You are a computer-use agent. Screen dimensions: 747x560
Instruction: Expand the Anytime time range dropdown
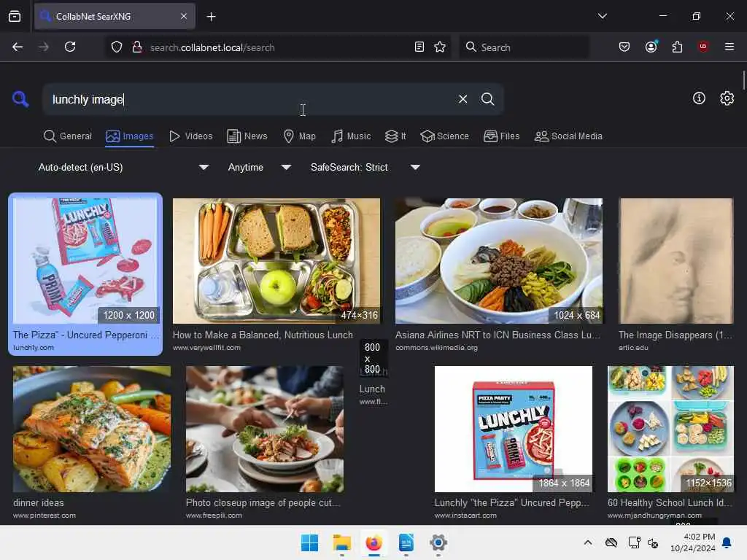coord(259,167)
